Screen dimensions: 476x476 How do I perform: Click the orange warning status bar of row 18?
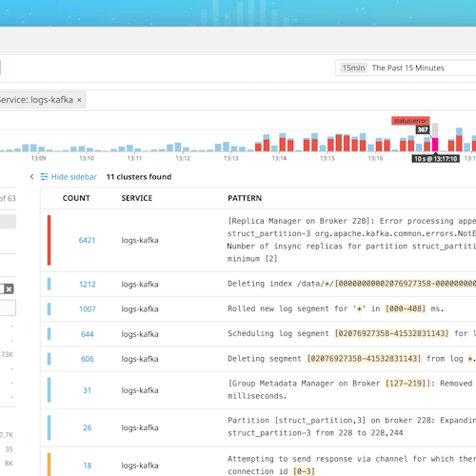pyautogui.click(x=49, y=465)
